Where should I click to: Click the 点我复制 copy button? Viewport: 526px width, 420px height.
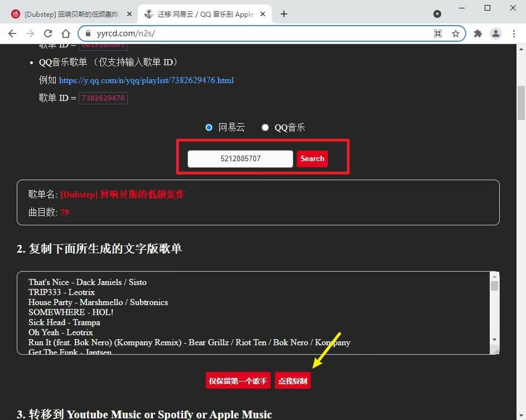[x=292, y=380]
